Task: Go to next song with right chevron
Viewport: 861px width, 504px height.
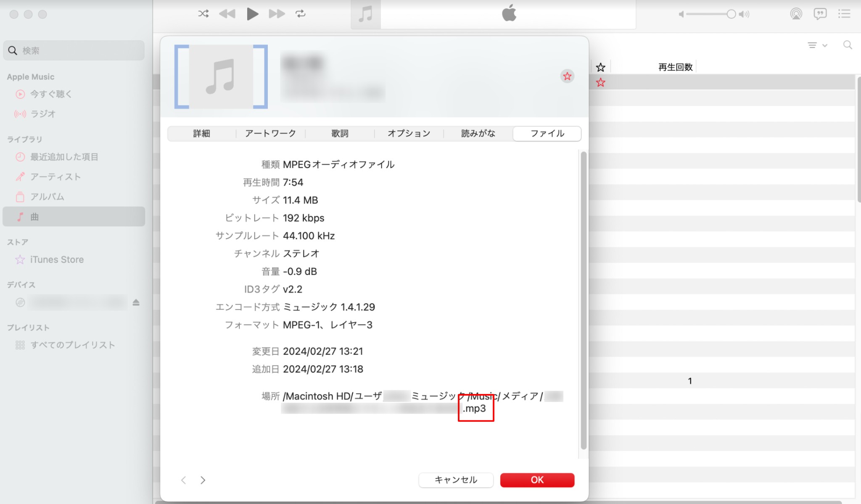Action: (203, 480)
